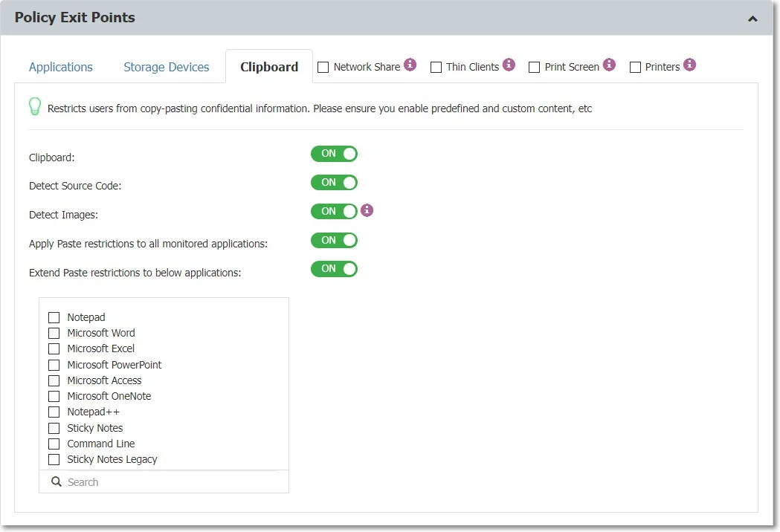Check the Sticky Notes checkbox
780x532 pixels.
pos(54,428)
